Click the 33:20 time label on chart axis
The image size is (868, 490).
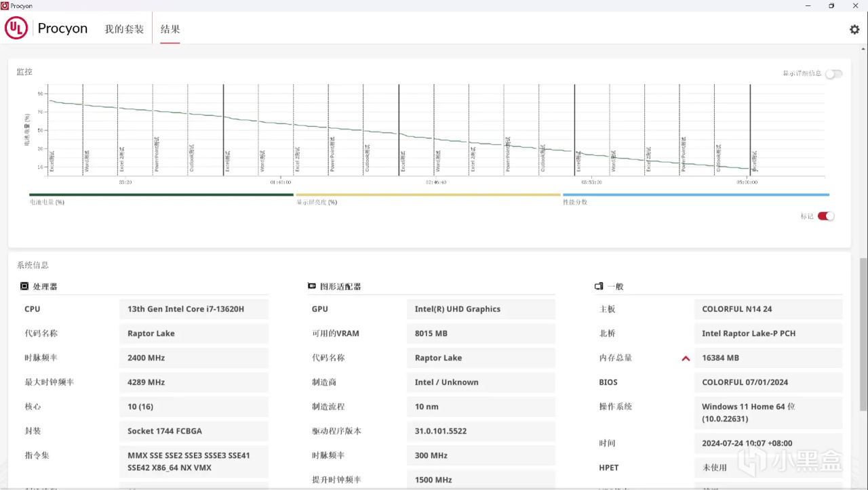tap(125, 182)
